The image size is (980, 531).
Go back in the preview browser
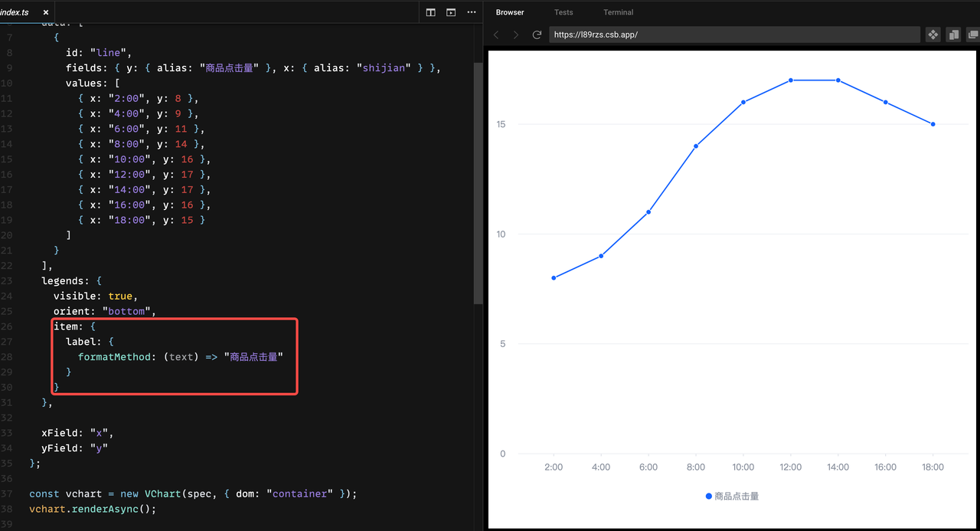coord(496,34)
